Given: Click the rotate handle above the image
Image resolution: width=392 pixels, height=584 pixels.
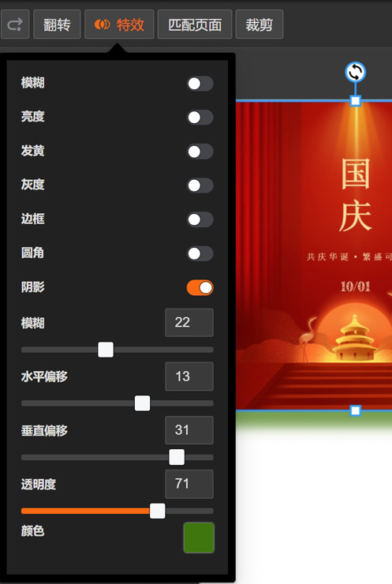Looking at the screenshot, I should pos(355,72).
